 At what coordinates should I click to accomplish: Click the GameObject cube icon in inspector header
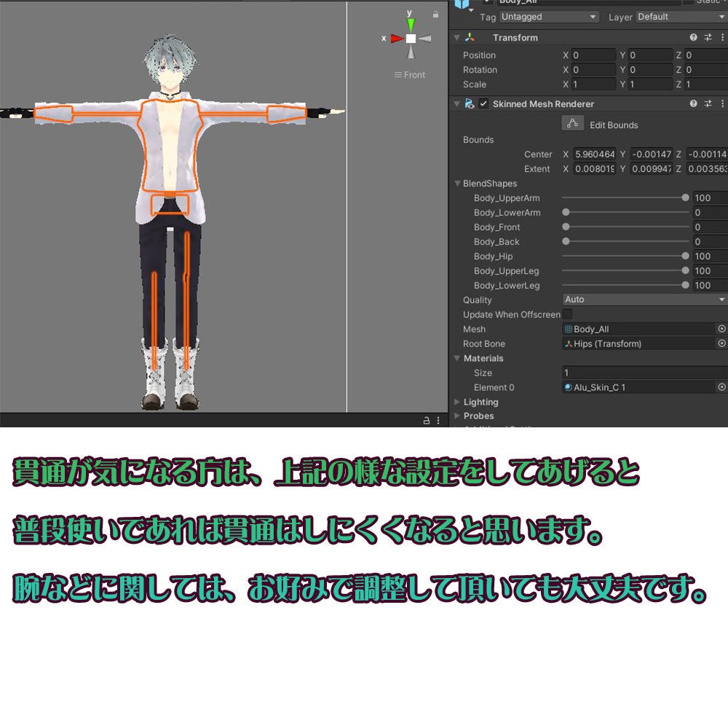coord(462,4)
